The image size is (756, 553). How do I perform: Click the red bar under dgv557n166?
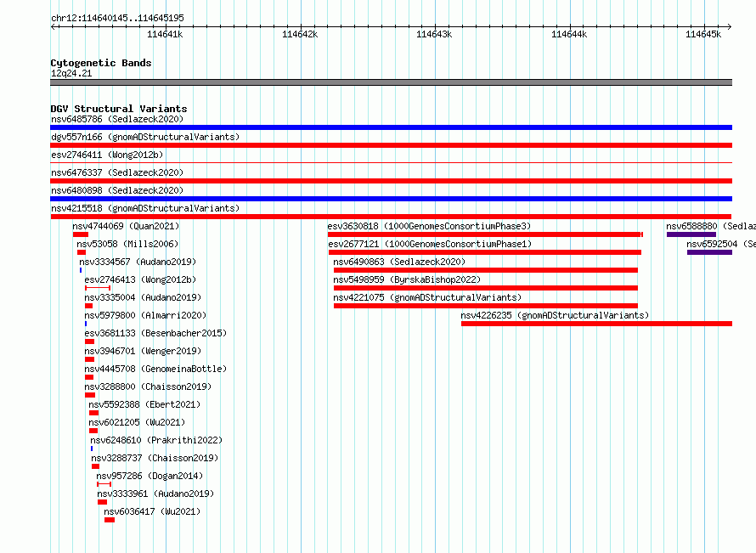[391, 145]
